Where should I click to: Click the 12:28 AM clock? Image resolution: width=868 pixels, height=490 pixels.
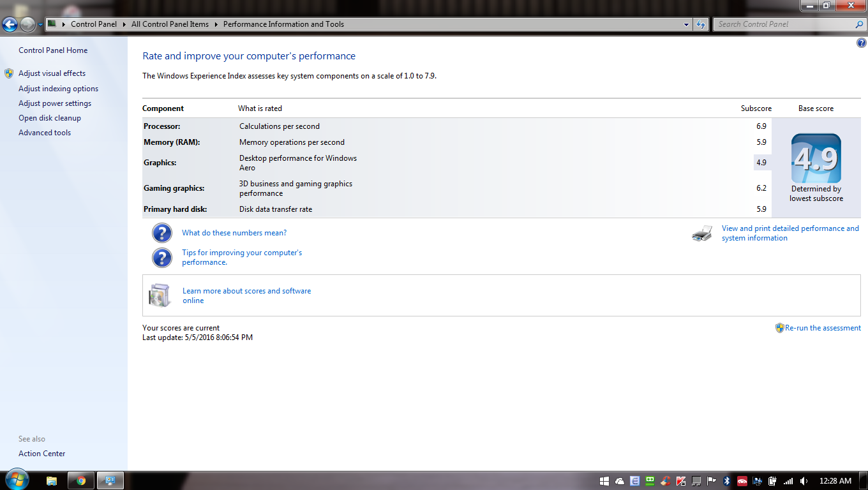(x=835, y=481)
